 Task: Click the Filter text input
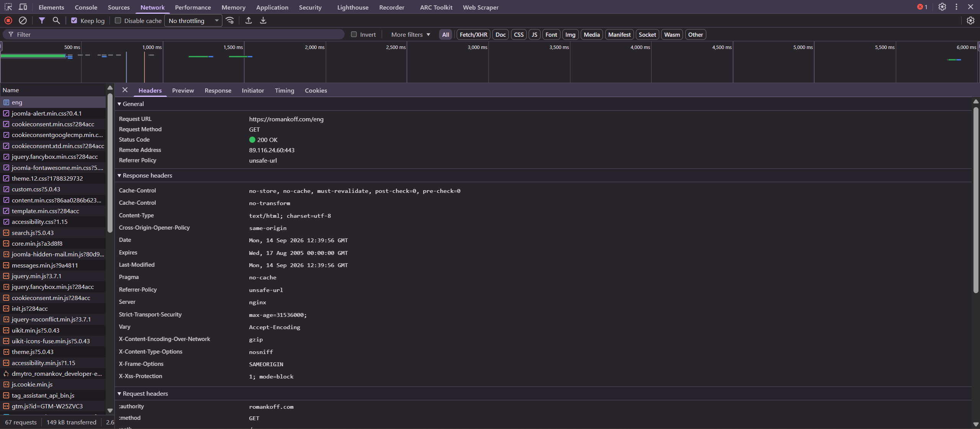coord(174,34)
